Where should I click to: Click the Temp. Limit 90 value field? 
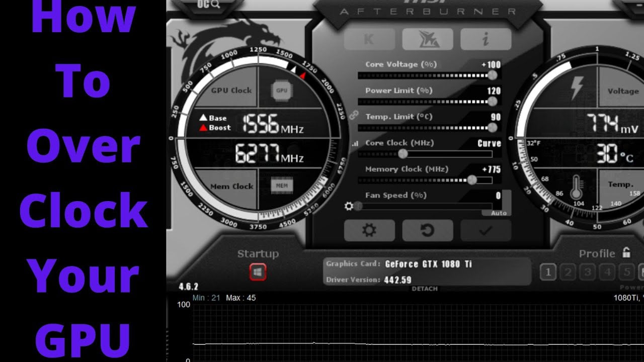click(x=496, y=117)
